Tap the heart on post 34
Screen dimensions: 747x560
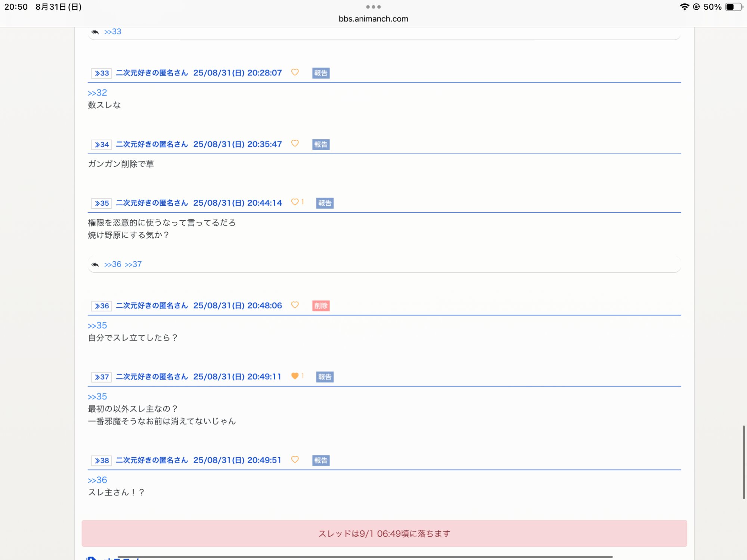[x=295, y=143]
